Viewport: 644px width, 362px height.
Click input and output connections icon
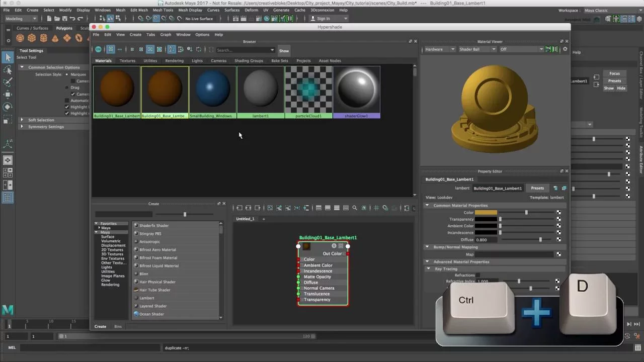[248, 208]
